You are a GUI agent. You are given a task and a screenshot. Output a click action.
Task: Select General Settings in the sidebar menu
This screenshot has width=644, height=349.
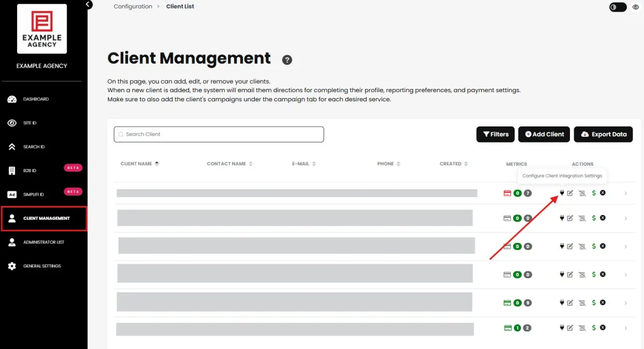tap(43, 266)
